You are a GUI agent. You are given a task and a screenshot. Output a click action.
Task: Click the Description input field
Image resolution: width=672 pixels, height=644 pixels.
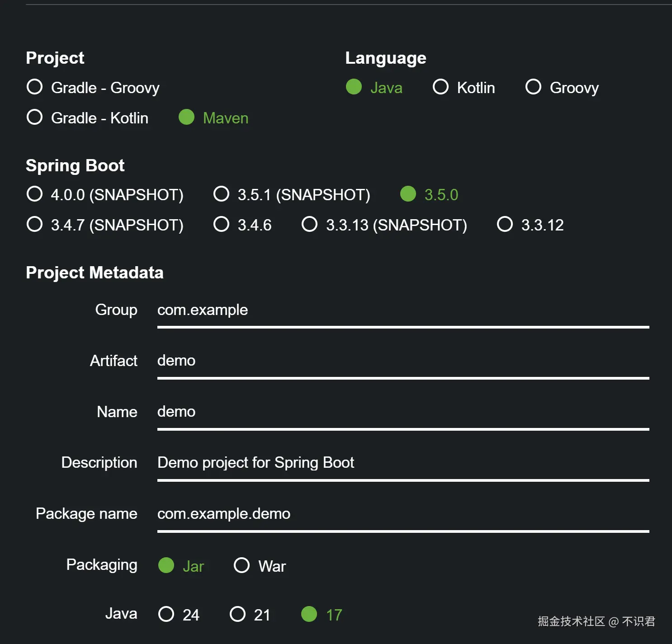coord(402,463)
